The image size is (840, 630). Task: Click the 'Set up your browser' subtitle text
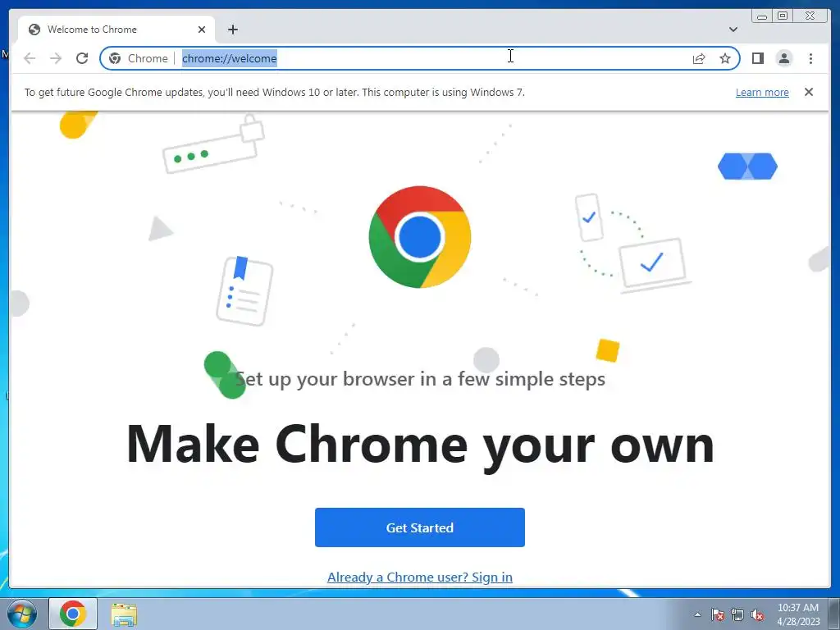[x=420, y=379]
